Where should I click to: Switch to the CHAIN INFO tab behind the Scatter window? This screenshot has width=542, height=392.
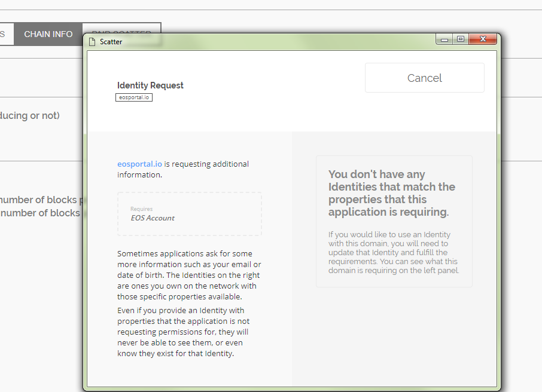pyautogui.click(x=48, y=34)
